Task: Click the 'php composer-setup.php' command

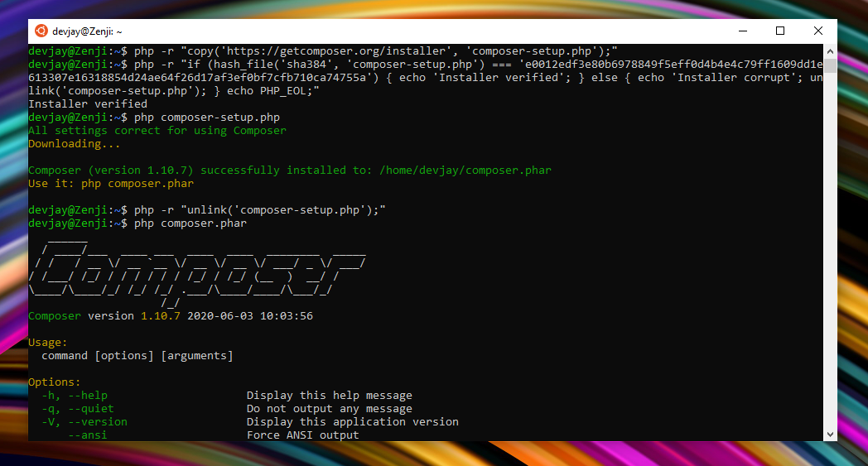Action: [x=206, y=118]
